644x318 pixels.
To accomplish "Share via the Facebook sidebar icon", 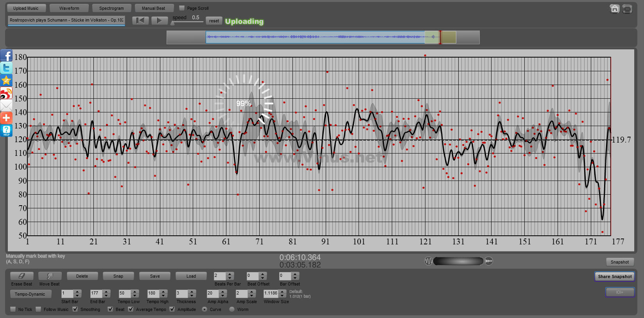I will tap(6, 56).
